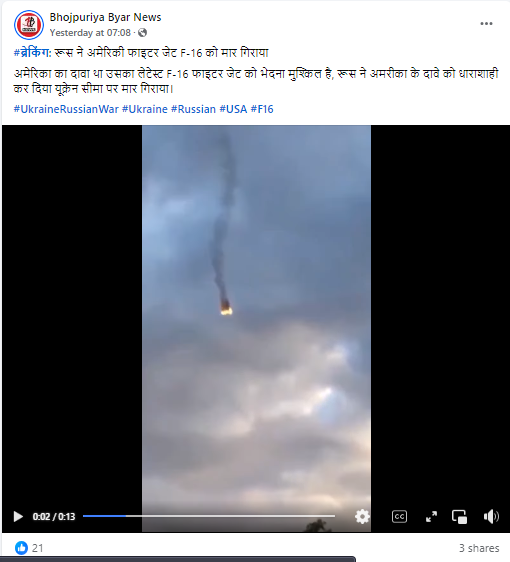Toggle closed captions button
The width and height of the screenshot is (510, 562).
[x=399, y=516]
